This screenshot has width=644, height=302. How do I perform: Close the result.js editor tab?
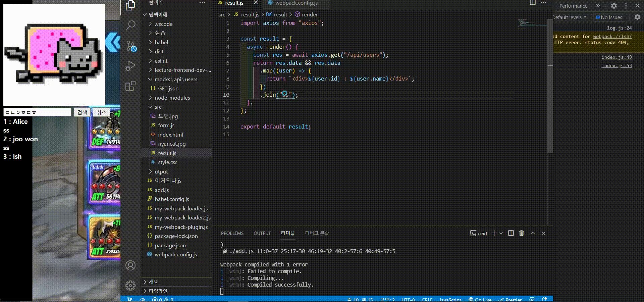pyautogui.click(x=256, y=3)
